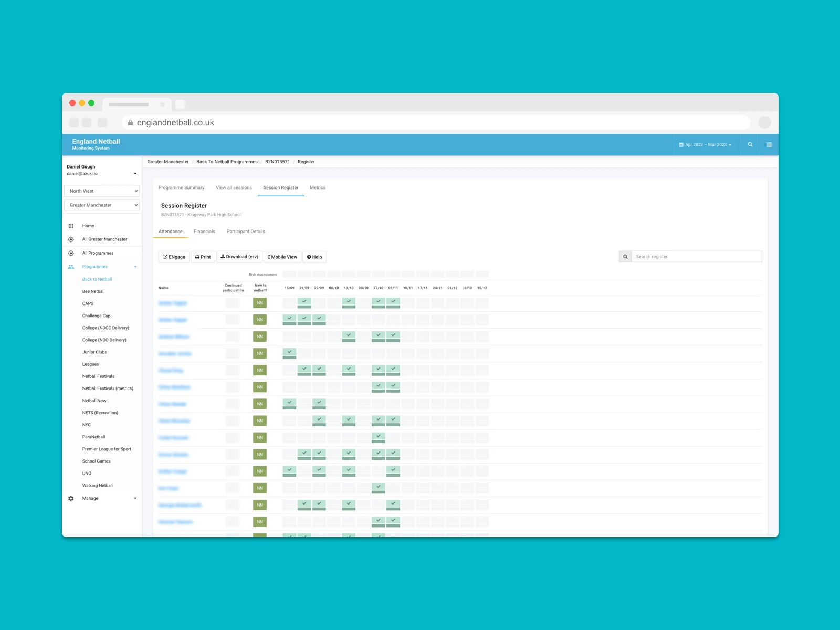Viewport: 840px width, 630px height.
Task: Click the Download (csv) button
Action: 239,257
